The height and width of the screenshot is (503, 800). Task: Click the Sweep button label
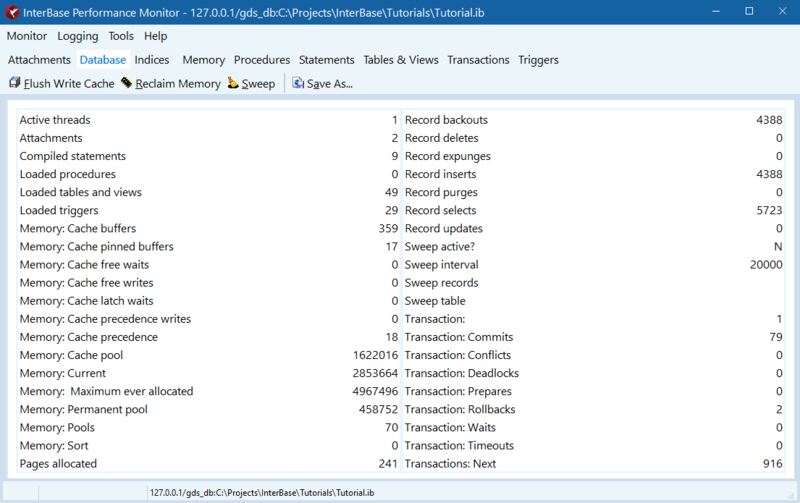pos(258,84)
